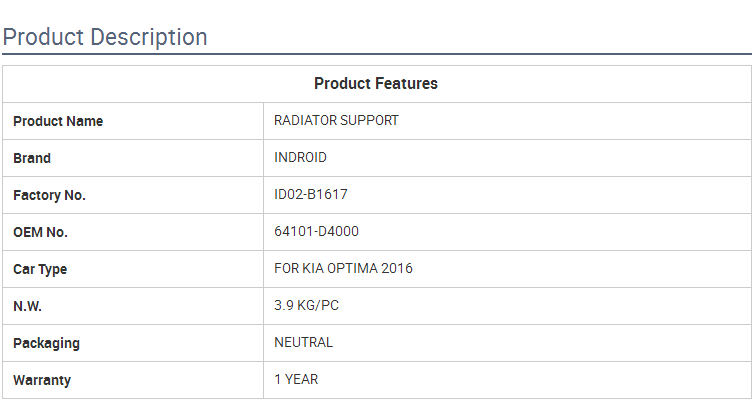Viewport: 754px width, 401px height.
Task: Select the 1 YEAR warranty value
Action: [x=296, y=379]
